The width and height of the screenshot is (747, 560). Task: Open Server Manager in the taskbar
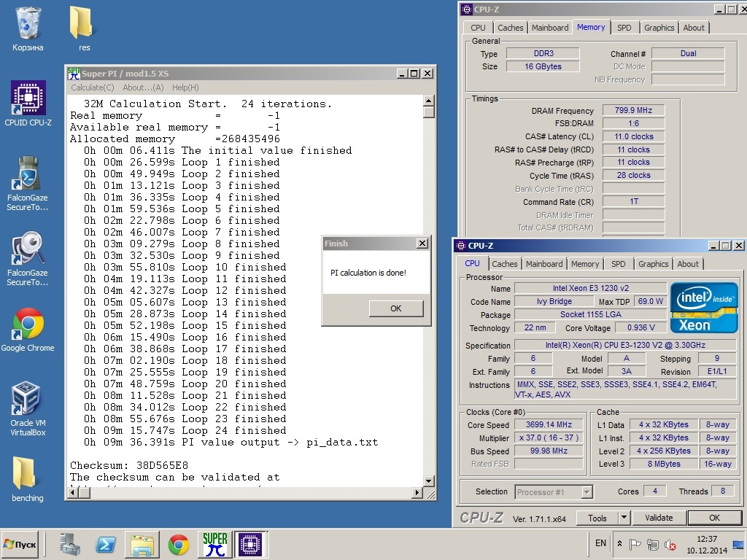click(x=69, y=544)
